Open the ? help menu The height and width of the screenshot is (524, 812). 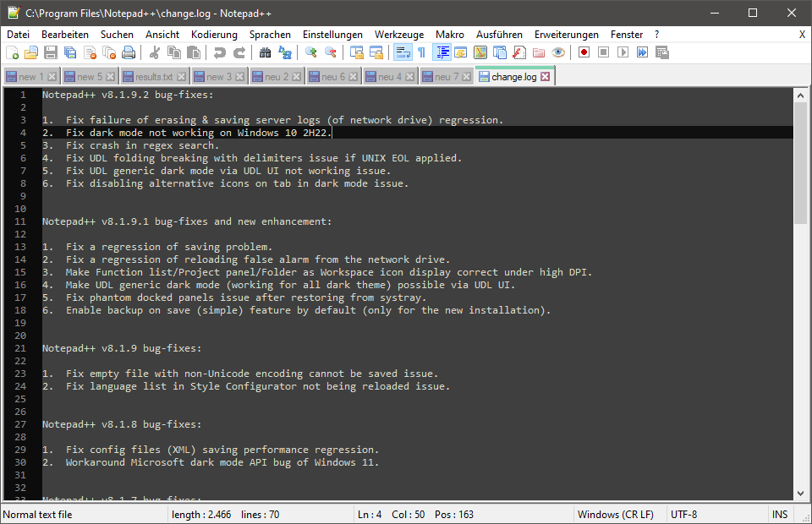pos(656,35)
